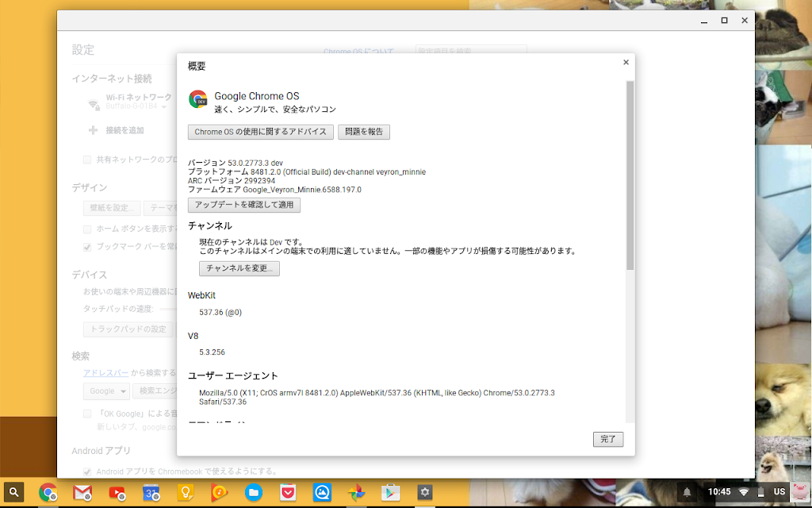Click the アドレスバー link in Settings
This screenshot has width=812, height=508.
pos(106,373)
